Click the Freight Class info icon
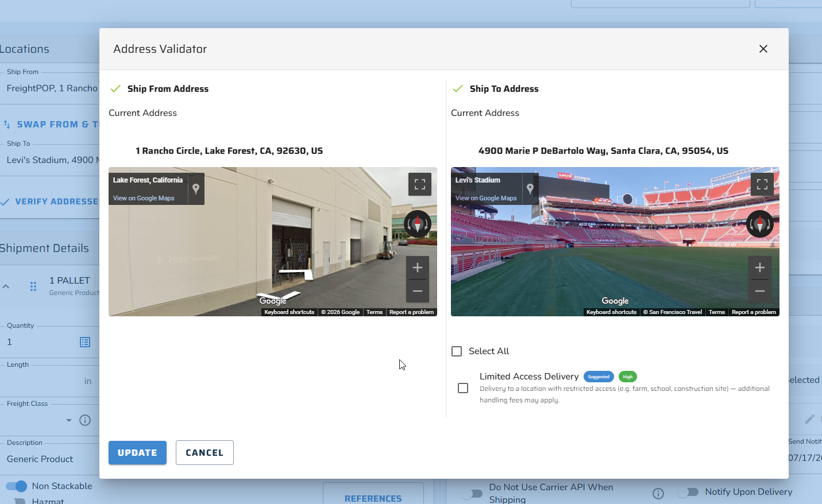Image resolution: width=822 pixels, height=504 pixels. [85, 420]
